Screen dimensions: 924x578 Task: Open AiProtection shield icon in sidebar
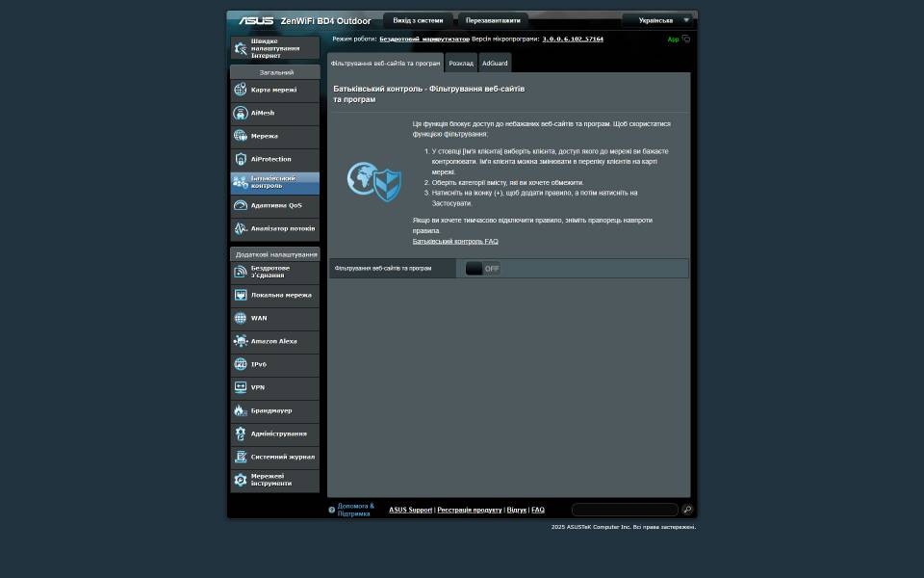241,159
